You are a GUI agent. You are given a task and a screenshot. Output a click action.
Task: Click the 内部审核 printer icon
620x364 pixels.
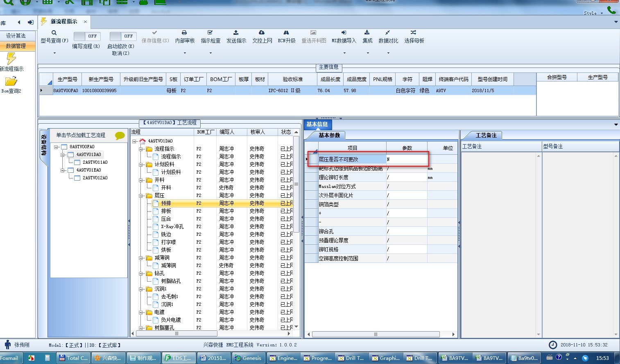click(x=184, y=33)
